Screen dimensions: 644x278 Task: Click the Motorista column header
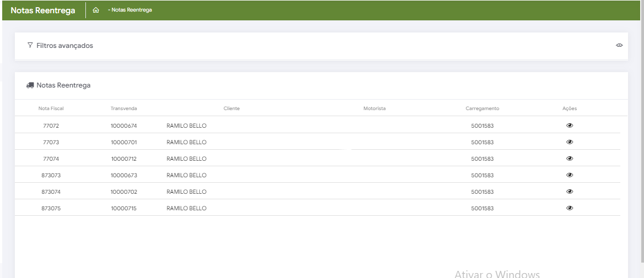375,108
